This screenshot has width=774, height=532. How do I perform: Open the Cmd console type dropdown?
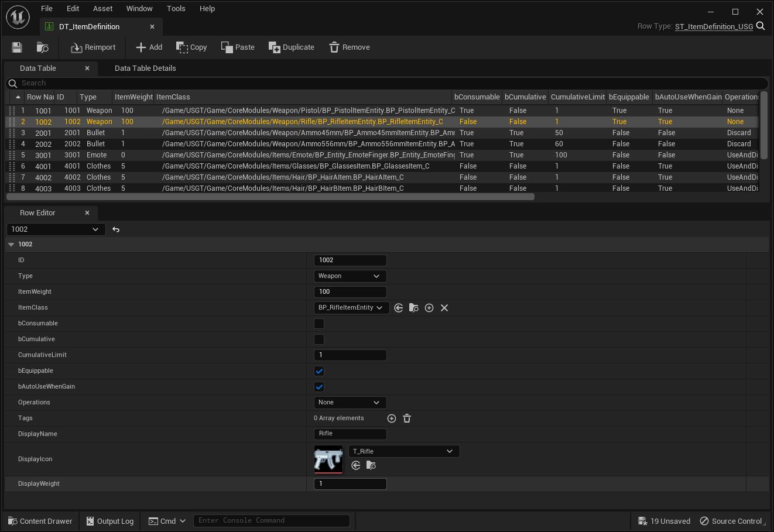click(167, 521)
